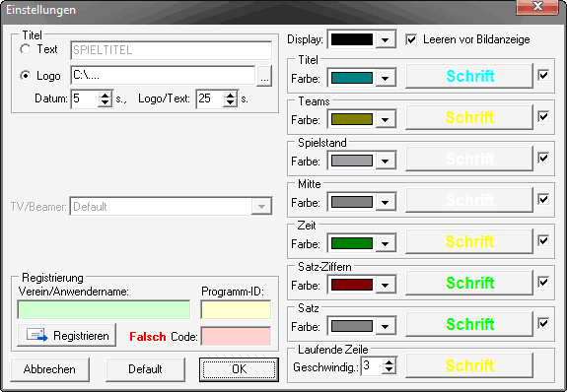Decrease the Logo/Text seconds value

click(x=231, y=103)
